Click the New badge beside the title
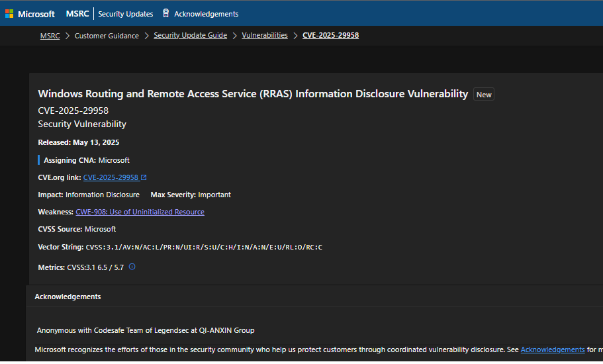Image resolution: width=603 pixels, height=364 pixels. pos(484,95)
